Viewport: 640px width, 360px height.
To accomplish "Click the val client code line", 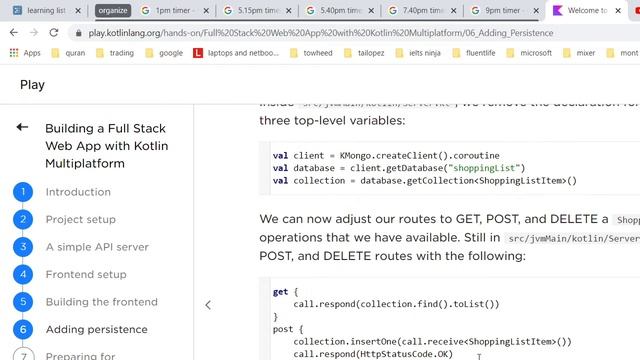I will click(x=386, y=156).
